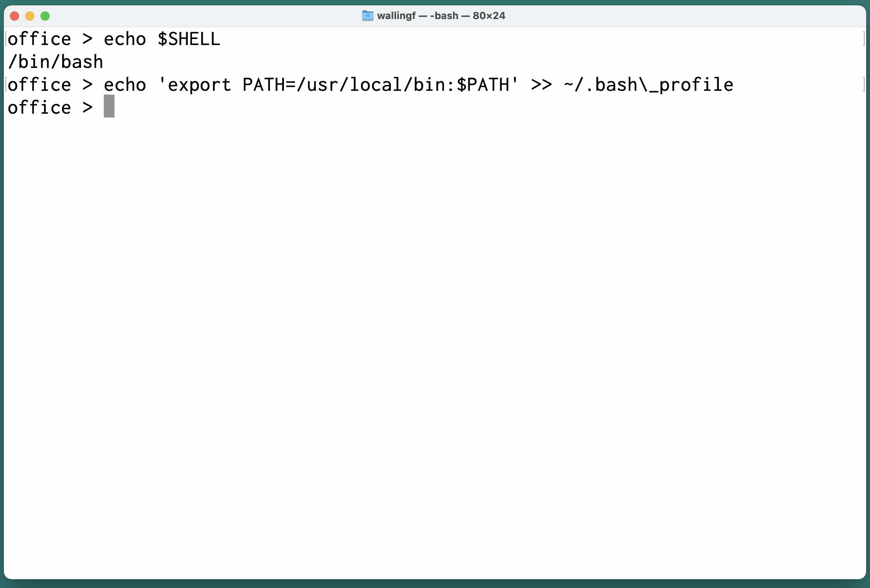Viewport: 870px width, 588px height.
Task: Click the word 'echo' in the first command
Action: 125,39
